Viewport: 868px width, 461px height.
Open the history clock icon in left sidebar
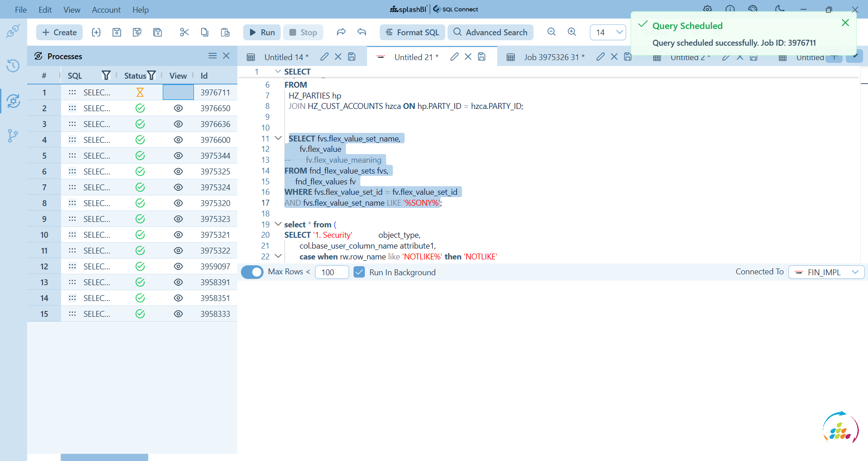[x=13, y=66]
